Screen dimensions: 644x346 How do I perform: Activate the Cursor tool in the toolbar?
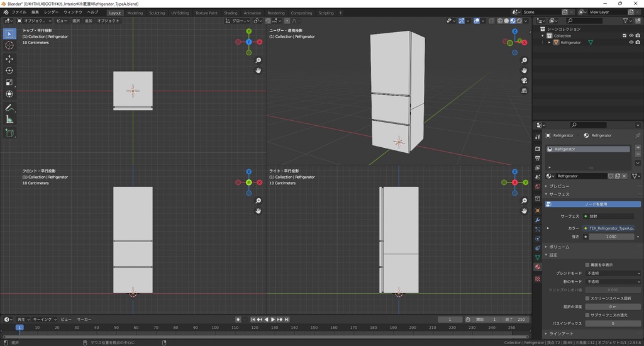click(9, 45)
